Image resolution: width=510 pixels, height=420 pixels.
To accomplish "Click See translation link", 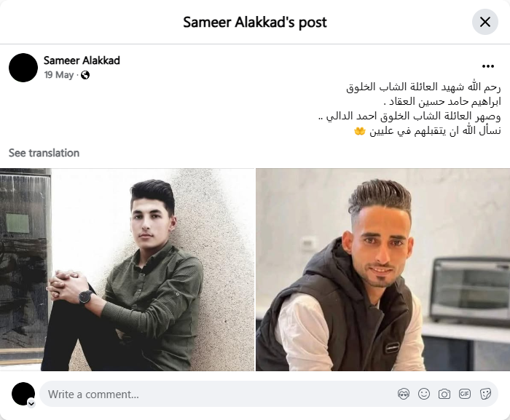I will (x=44, y=153).
